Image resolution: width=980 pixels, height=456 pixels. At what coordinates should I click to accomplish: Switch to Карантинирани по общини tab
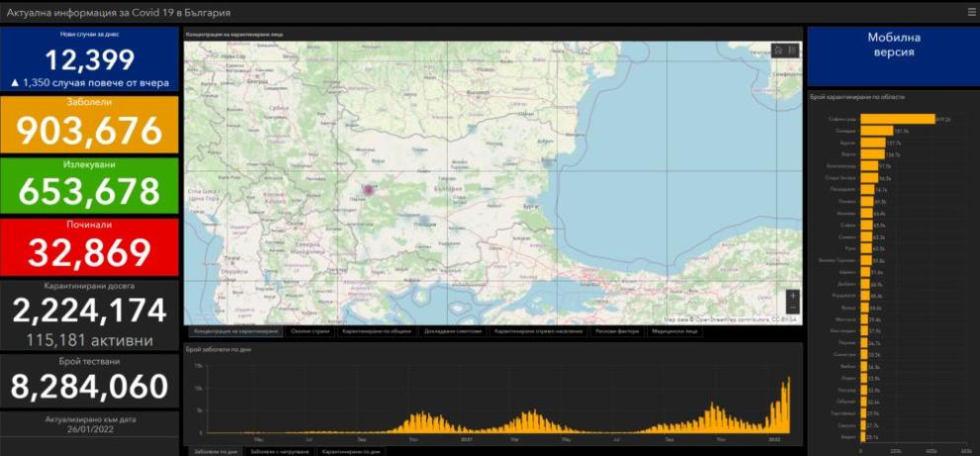coord(377,331)
